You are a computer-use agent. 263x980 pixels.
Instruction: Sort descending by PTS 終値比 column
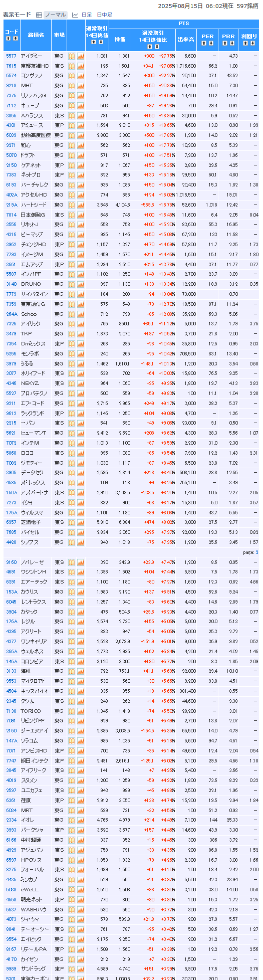tap(156, 47)
